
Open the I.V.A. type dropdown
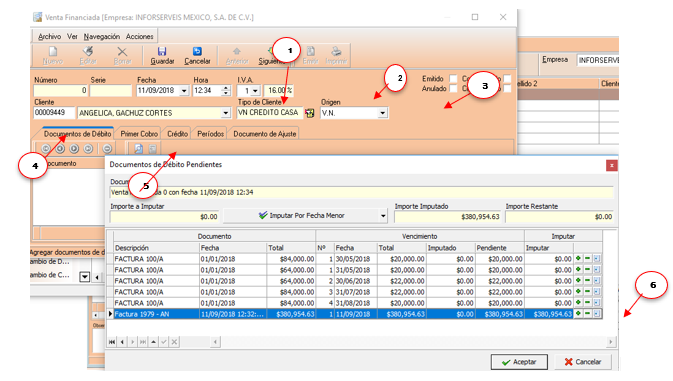255,91
